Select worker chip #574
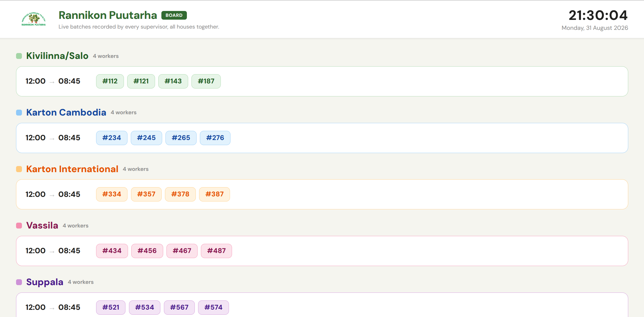This screenshot has width=644, height=317. [213, 308]
